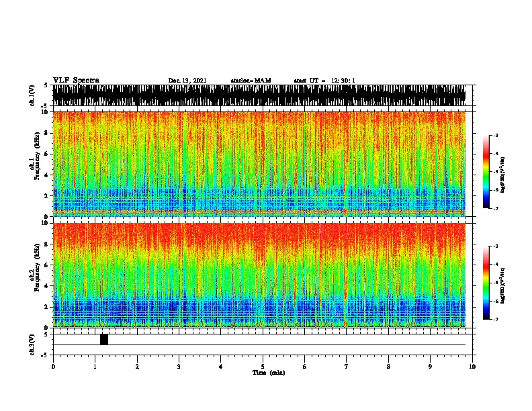Click the ch.1 color scale bar
The width and height of the screenshot is (532, 411).
tap(486, 172)
